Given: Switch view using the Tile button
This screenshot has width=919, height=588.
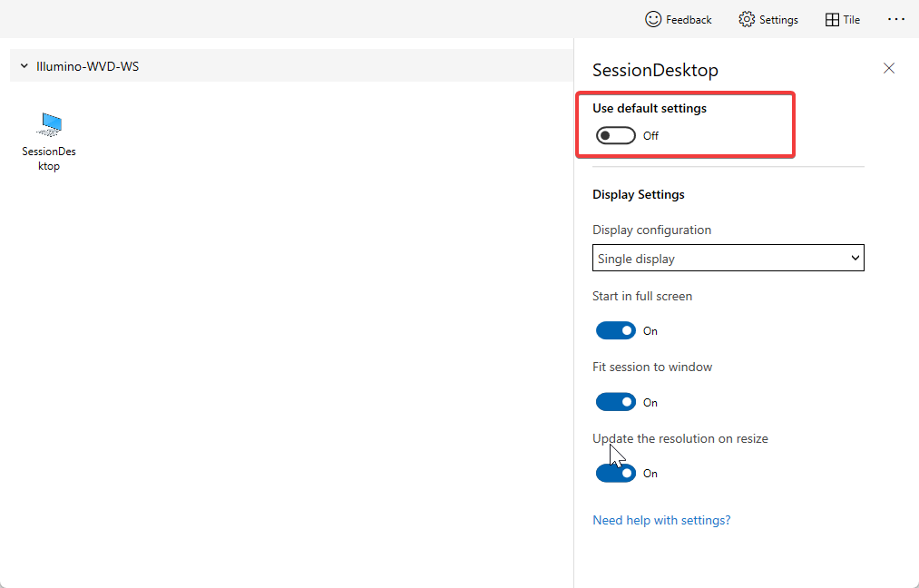Looking at the screenshot, I should (x=842, y=19).
